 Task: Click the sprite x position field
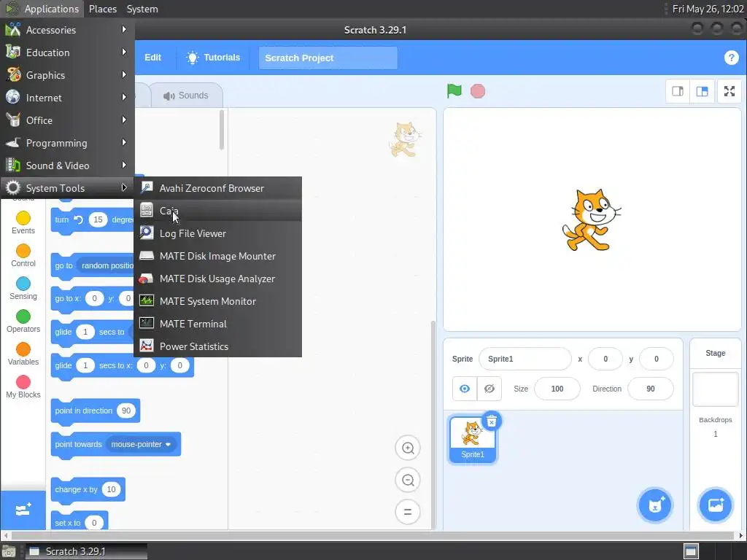coord(605,359)
